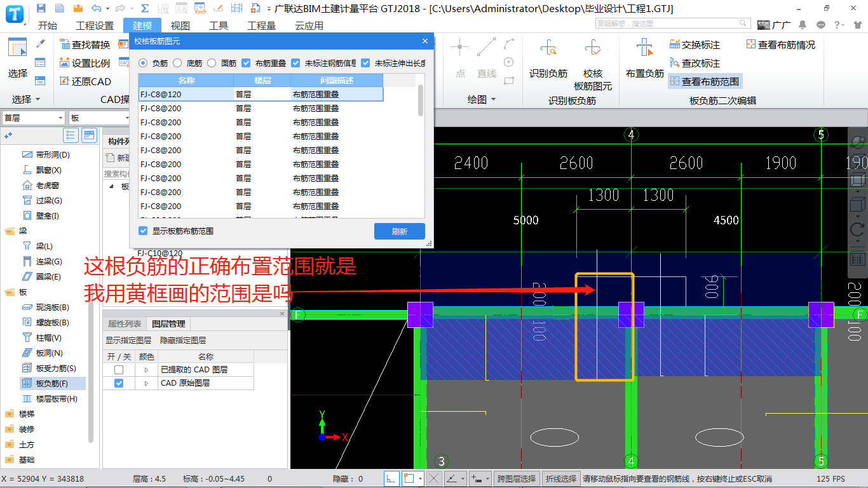Click the 隐藏指定图层 button

[183, 341]
